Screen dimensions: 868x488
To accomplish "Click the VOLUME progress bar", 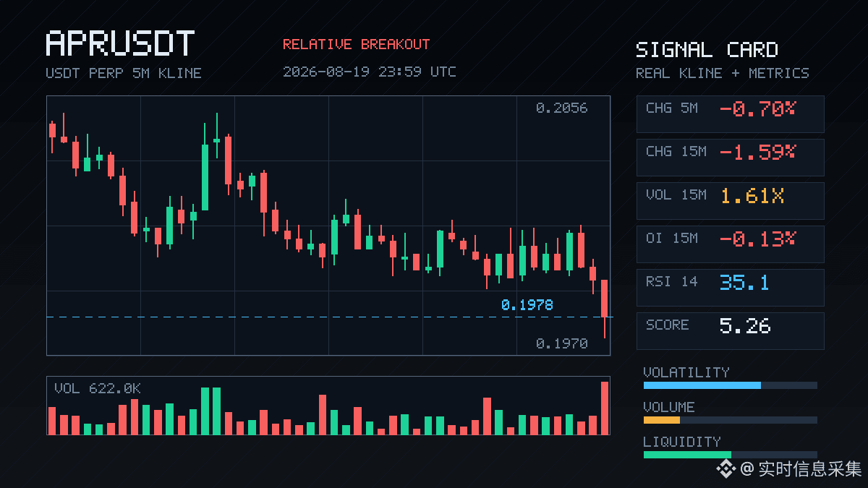I will point(730,420).
